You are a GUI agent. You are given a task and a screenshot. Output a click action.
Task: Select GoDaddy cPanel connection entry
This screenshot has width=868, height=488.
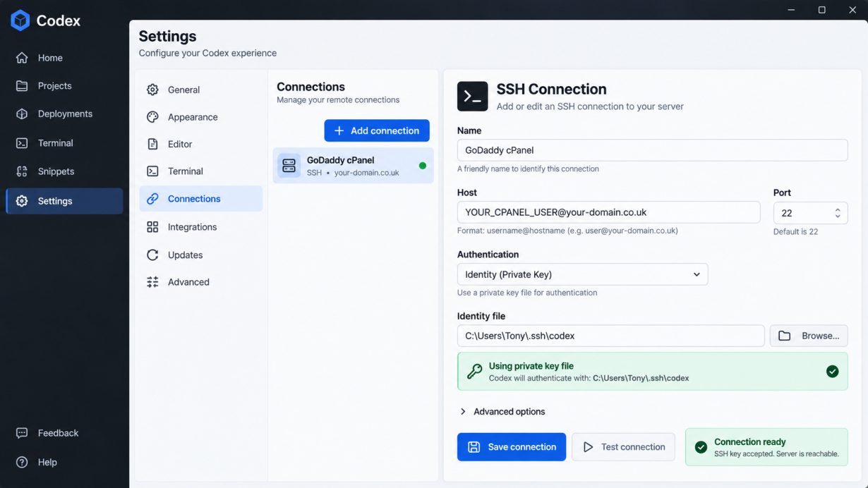(353, 166)
